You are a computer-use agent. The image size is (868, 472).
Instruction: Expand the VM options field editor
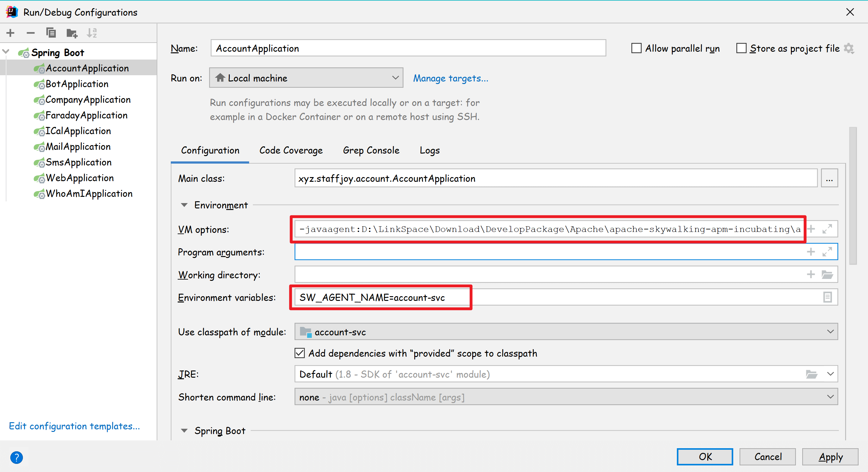click(827, 229)
